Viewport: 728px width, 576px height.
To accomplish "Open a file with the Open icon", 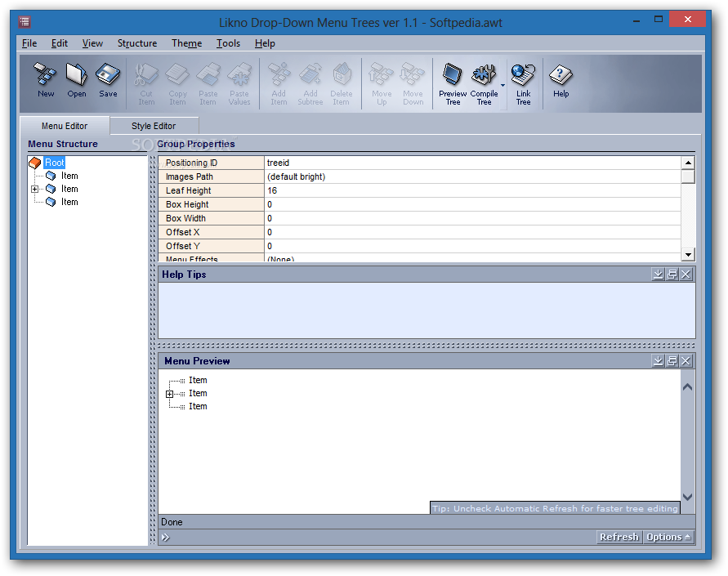I will [77, 80].
